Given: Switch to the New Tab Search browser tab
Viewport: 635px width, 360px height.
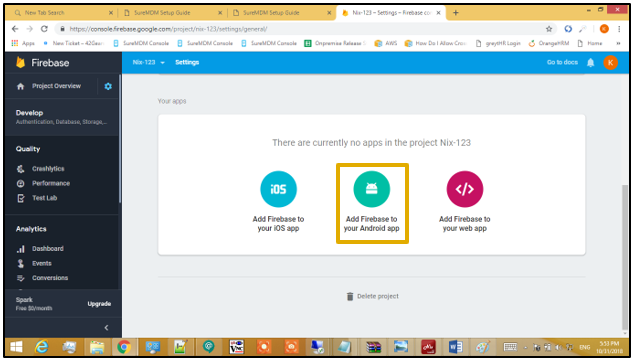Looking at the screenshot, I should pos(61,13).
